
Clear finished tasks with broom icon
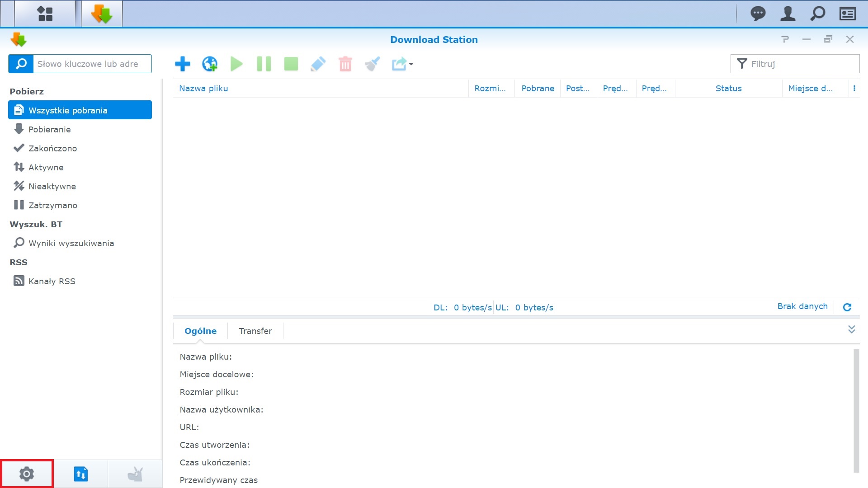[x=373, y=64]
